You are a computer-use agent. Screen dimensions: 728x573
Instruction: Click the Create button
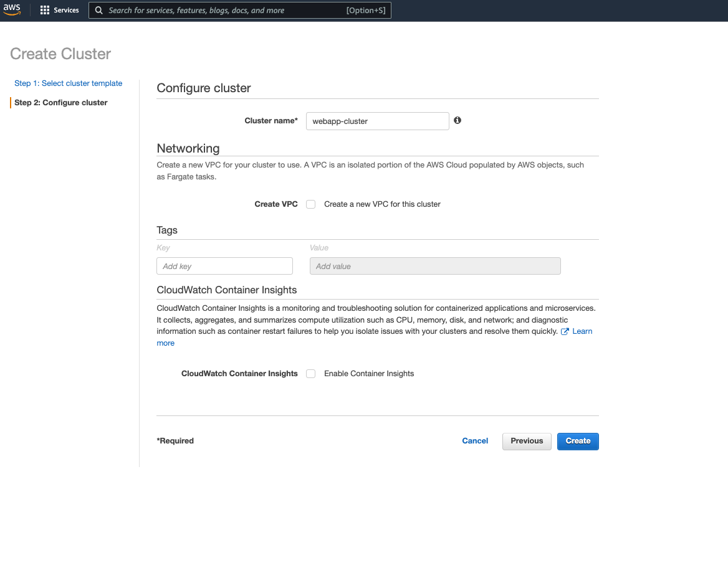tap(577, 441)
